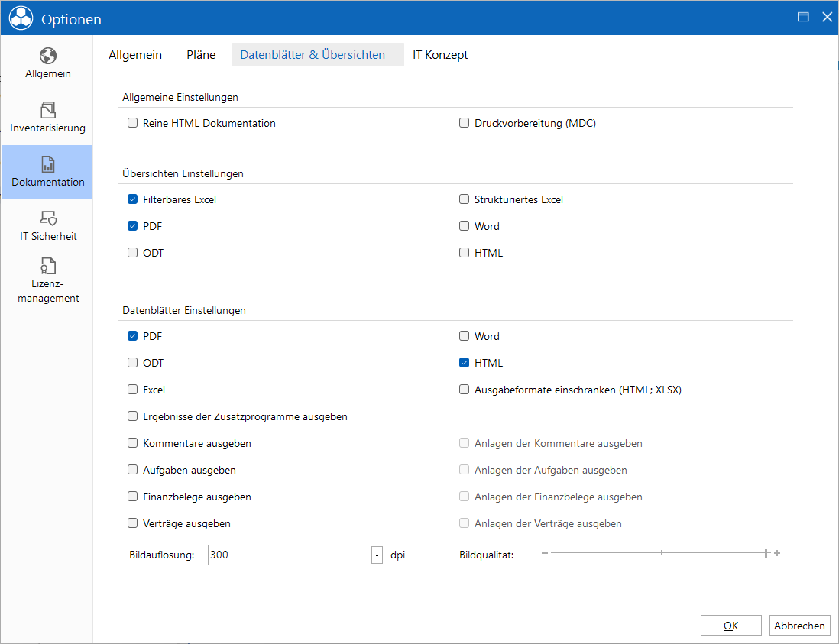839x644 pixels.
Task: Open the IT Sicherheit sidebar icon
Action: (x=47, y=218)
